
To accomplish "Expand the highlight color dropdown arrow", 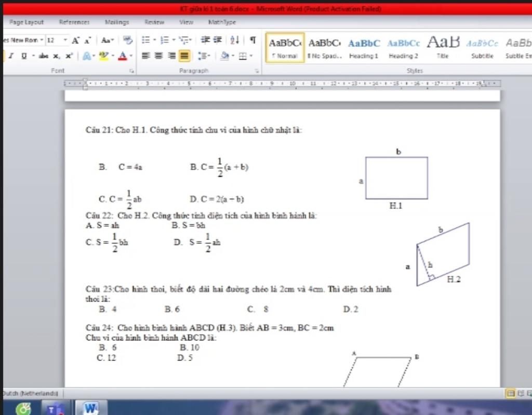I will click(x=113, y=56).
